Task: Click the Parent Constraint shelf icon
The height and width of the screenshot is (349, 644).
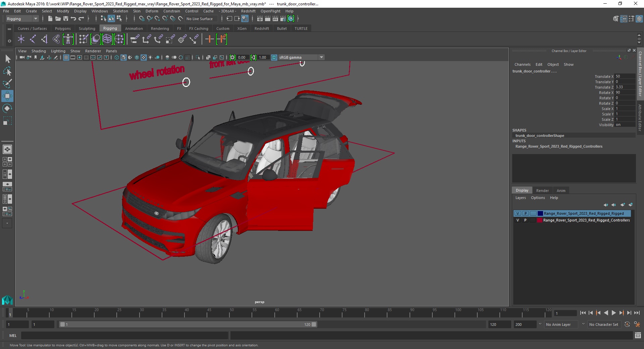Action: pos(135,39)
